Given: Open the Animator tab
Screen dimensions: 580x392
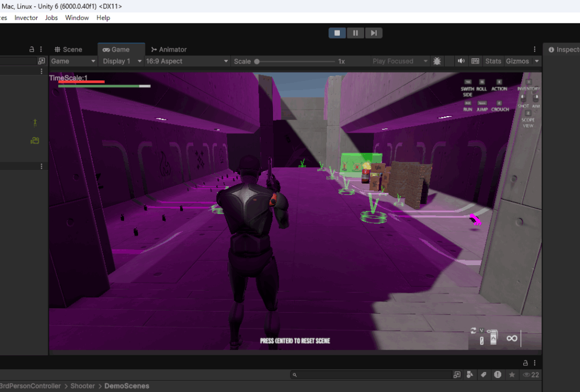Looking at the screenshot, I should tap(168, 50).
